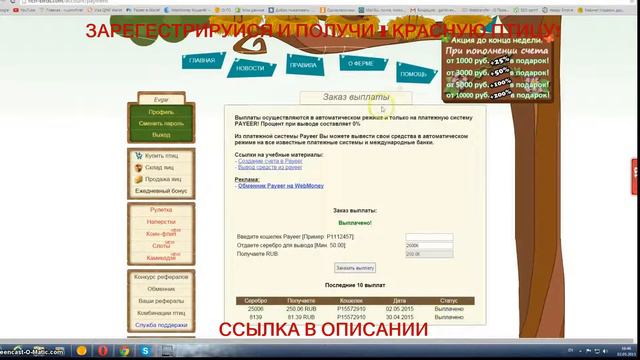
Task: Select the 02.05.2015 date cell
Action: pos(399,309)
